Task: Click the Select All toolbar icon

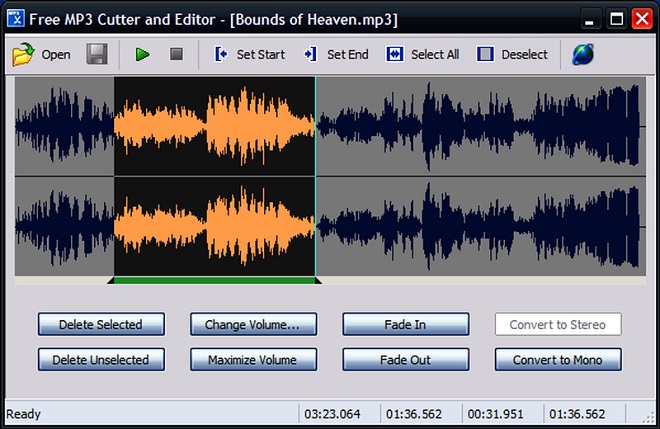Action: [395, 54]
